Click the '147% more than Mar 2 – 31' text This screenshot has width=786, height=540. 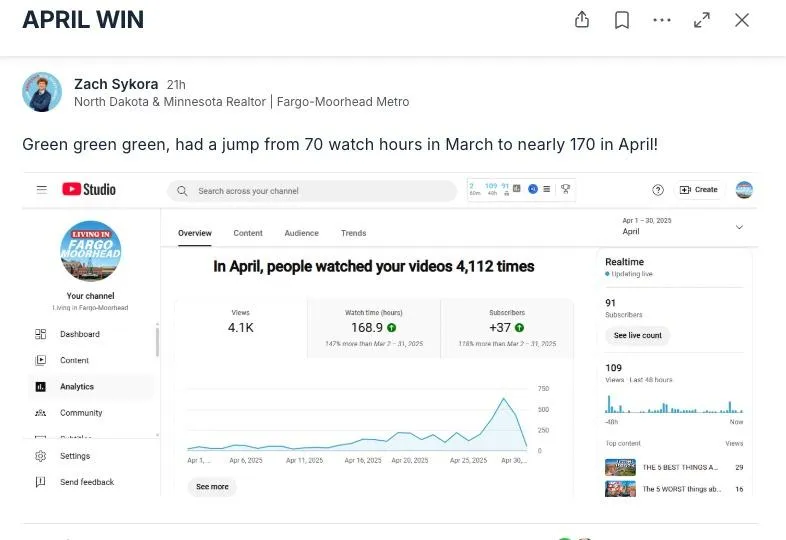click(x=374, y=344)
